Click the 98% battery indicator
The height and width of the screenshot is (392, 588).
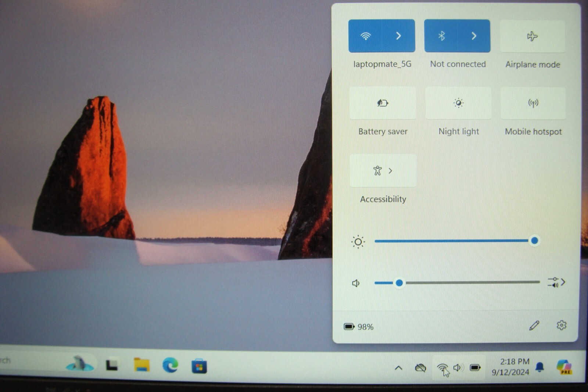(x=358, y=327)
